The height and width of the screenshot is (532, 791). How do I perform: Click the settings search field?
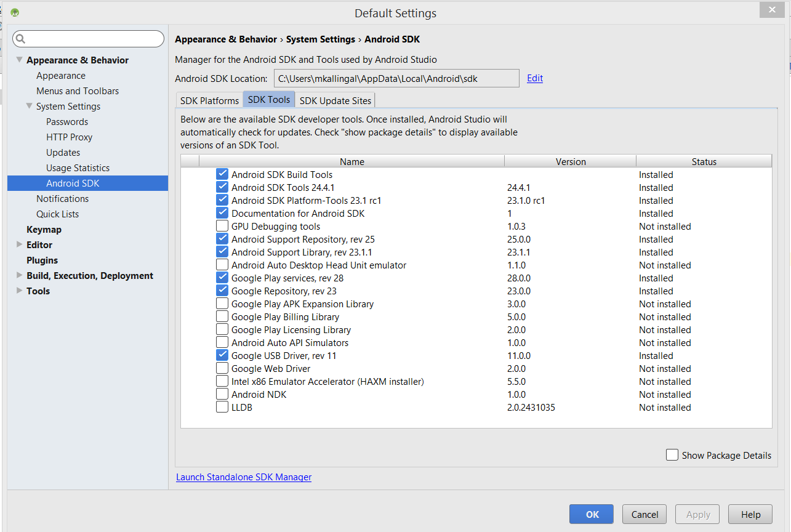[x=89, y=39]
